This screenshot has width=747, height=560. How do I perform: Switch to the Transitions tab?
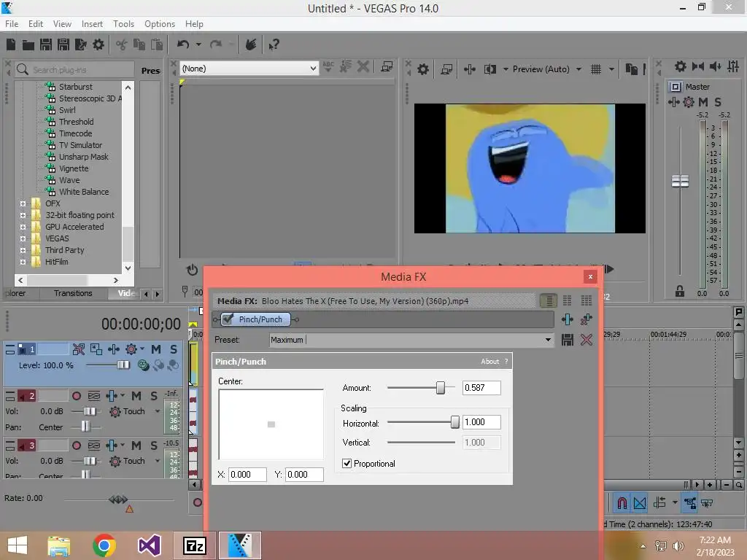click(x=73, y=293)
